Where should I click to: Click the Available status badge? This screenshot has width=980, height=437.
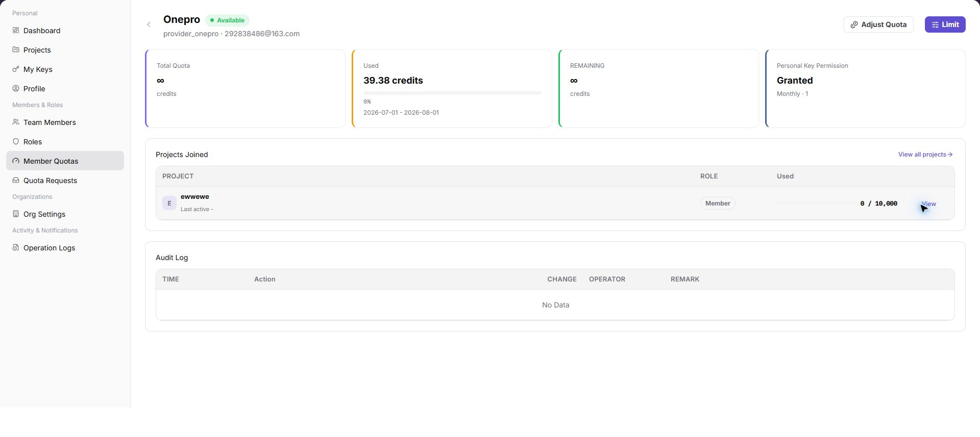227,20
